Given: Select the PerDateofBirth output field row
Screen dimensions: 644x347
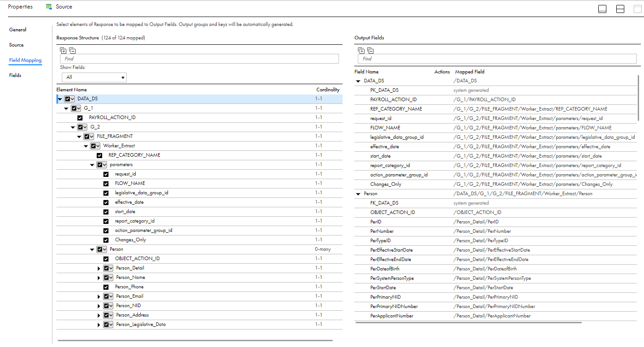Looking at the screenshot, I should 495,269.
